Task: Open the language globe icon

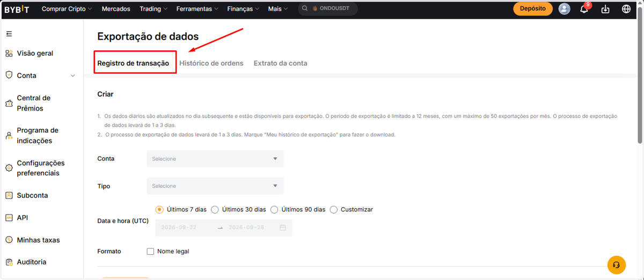Action: [x=626, y=9]
